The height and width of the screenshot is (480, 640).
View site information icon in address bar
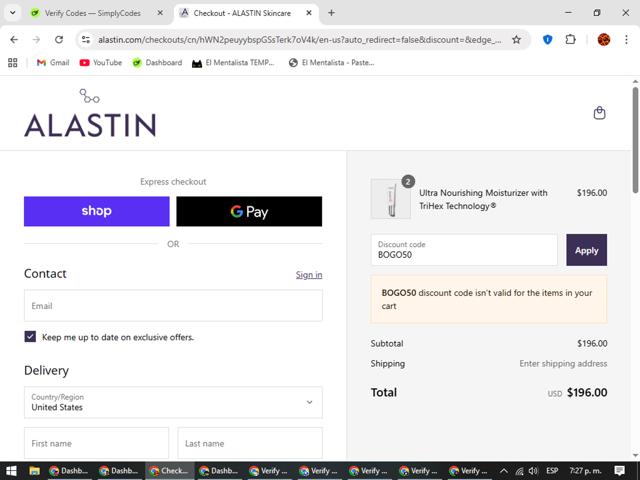click(x=86, y=40)
